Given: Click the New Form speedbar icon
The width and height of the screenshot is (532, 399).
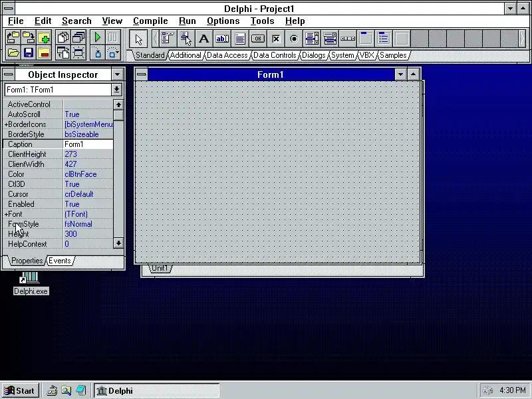Looking at the screenshot, I should pyautogui.click(x=78, y=53).
